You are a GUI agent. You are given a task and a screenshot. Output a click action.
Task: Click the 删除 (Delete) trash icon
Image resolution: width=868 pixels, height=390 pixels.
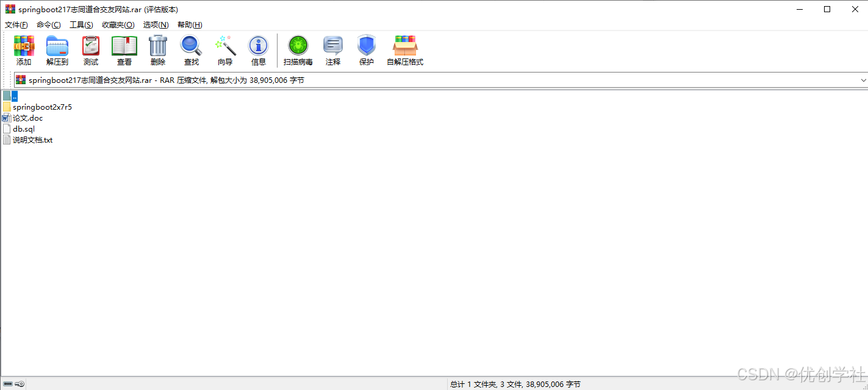click(x=158, y=46)
